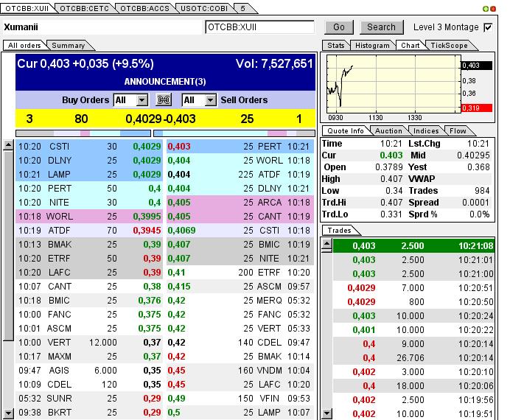
Task: Select the Indices tab
Action: click(426, 131)
